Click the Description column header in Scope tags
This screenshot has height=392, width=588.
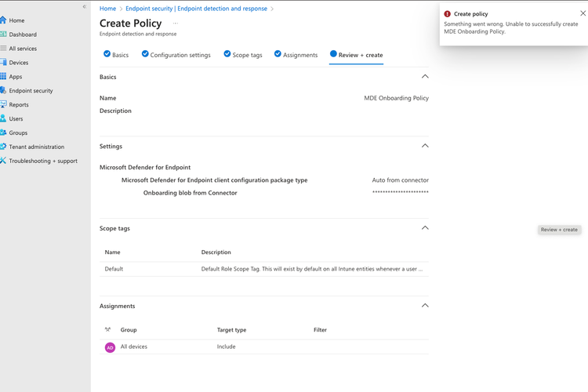point(216,252)
